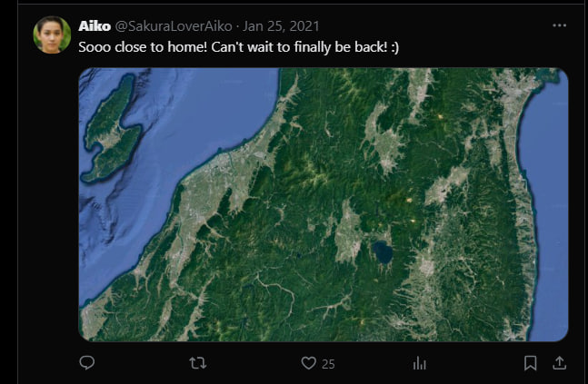
Task: Click the like count 25
Action: (328, 364)
